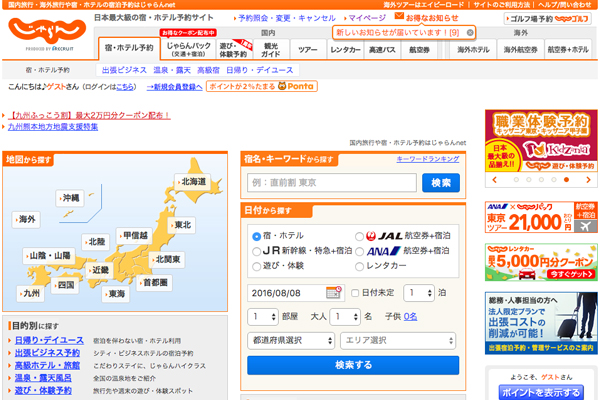Click the 検索する search button

point(353,365)
